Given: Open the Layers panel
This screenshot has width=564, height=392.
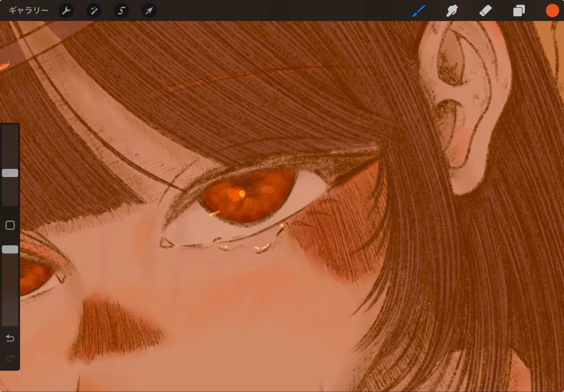Looking at the screenshot, I should click(x=519, y=10).
